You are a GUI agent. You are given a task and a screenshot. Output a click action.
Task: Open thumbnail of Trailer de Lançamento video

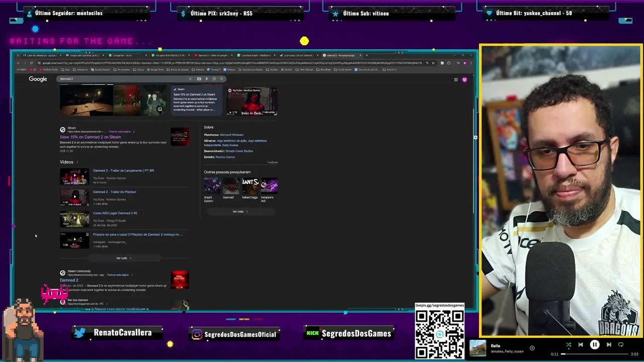pos(74,176)
